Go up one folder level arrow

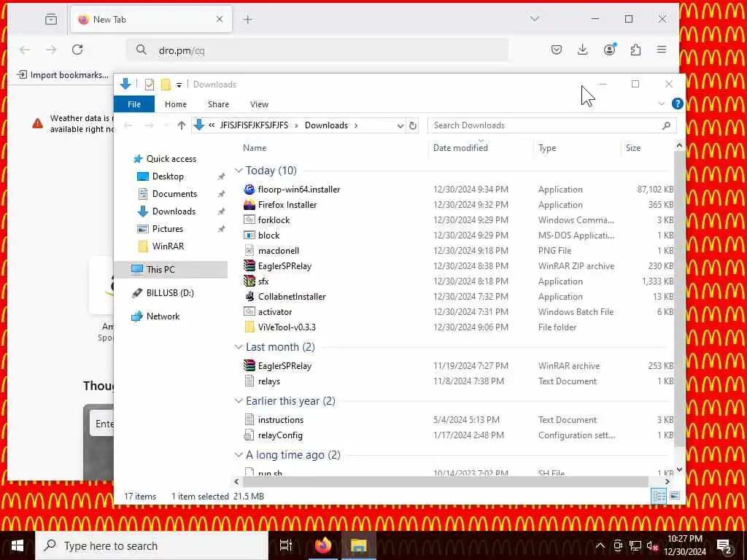coord(181,125)
